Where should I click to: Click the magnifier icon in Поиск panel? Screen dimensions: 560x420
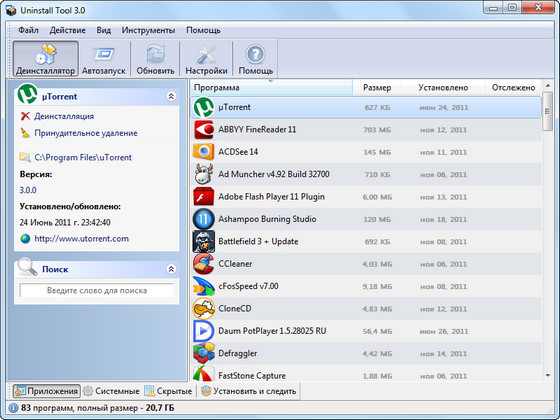pyautogui.click(x=28, y=267)
